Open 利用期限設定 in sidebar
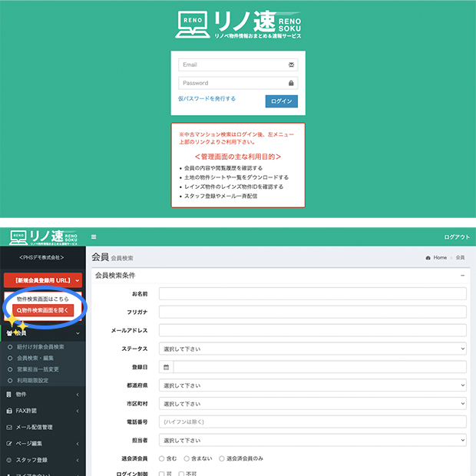The height and width of the screenshot is (476, 476). pos(32,381)
